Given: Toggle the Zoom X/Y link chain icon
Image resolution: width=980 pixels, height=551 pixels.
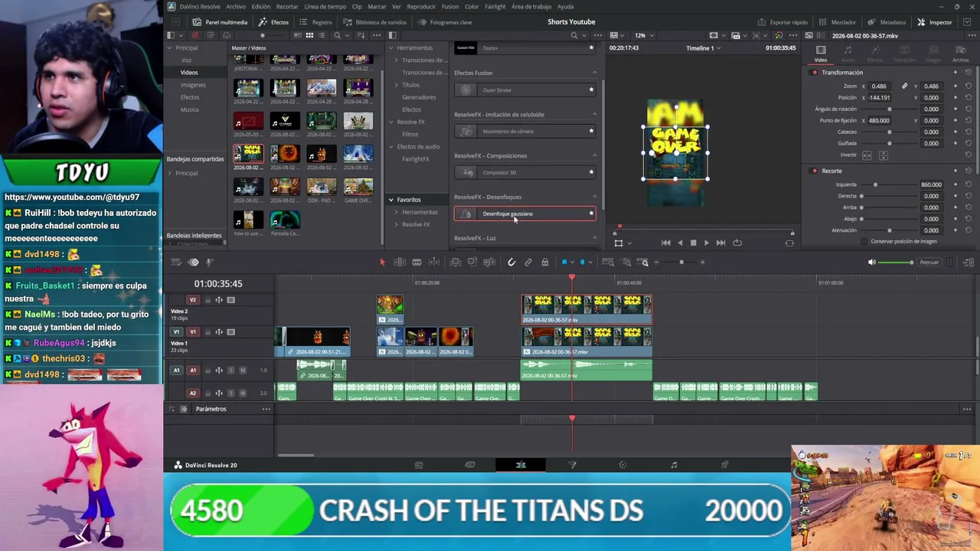Looking at the screenshot, I should click(904, 86).
